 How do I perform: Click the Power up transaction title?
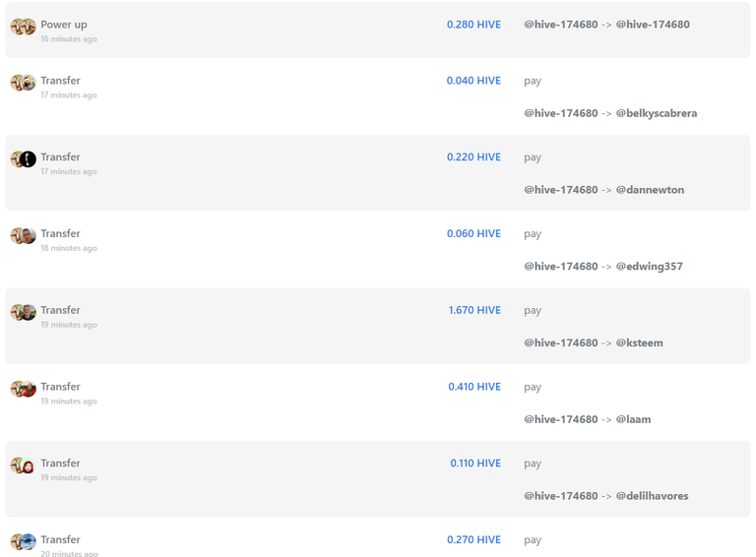pos(64,25)
